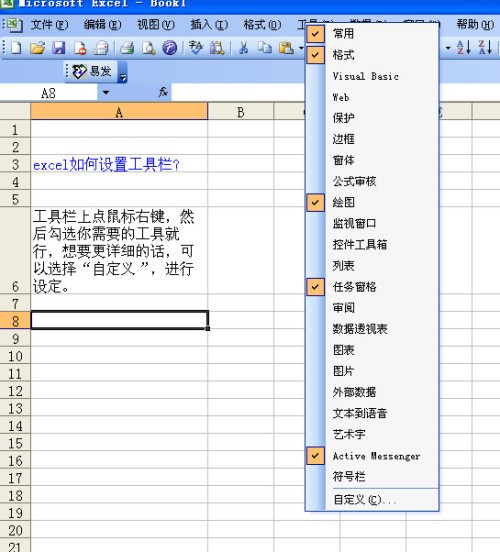The height and width of the screenshot is (552, 500).
Task: Click the Print icon
Action: [x=127, y=48]
